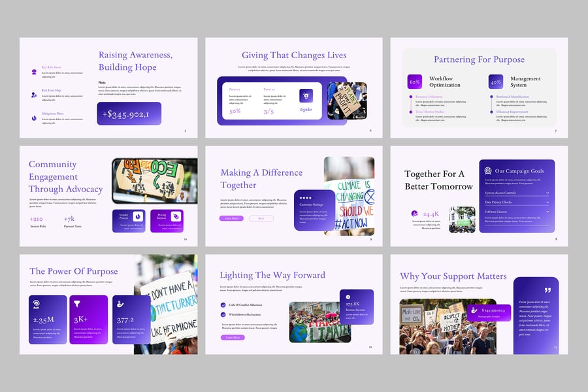Click the purple 60% percentage swatch
This screenshot has height=392, width=588.
(x=415, y=82)
